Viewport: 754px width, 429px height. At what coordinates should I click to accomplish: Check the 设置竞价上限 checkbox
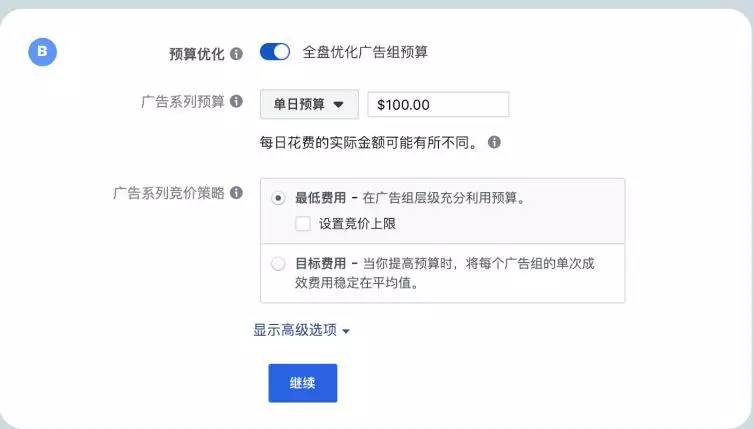pos(303,224)
